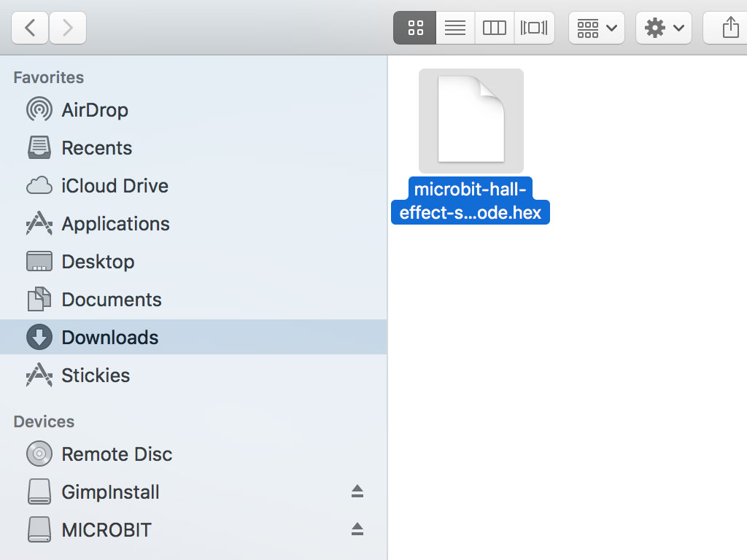
Task: Click the Favorites section header
Action: click(x=49, y=77)
